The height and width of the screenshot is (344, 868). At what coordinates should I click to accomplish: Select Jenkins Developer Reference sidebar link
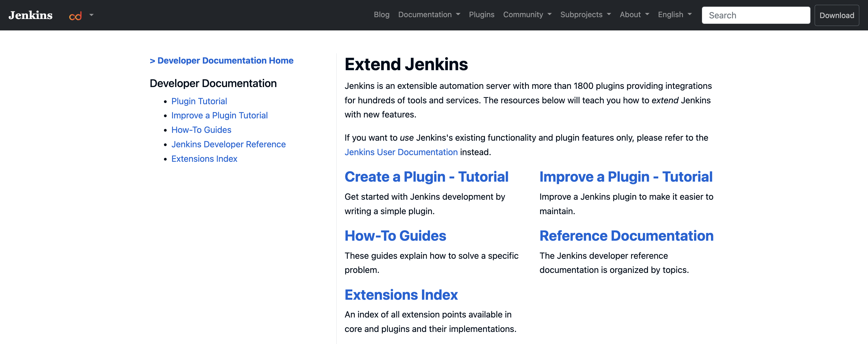pyautogui.click(x=228, y=144)
